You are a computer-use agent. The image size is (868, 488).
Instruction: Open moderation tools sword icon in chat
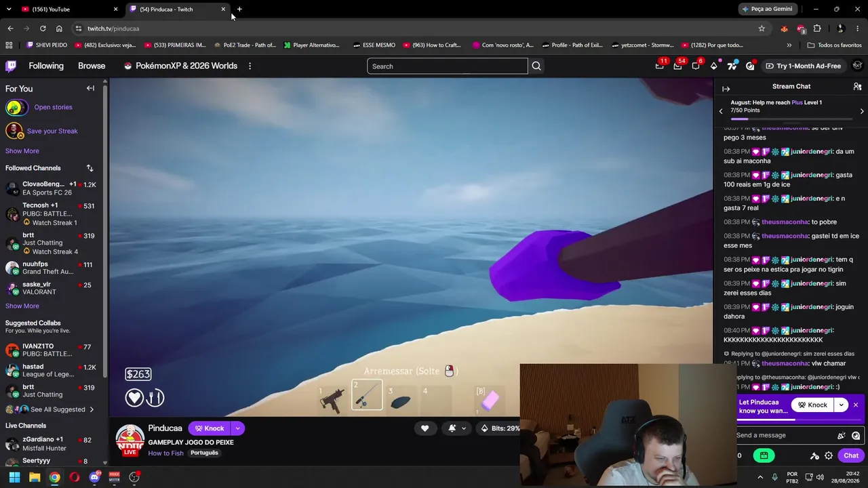tap(814, 456)
